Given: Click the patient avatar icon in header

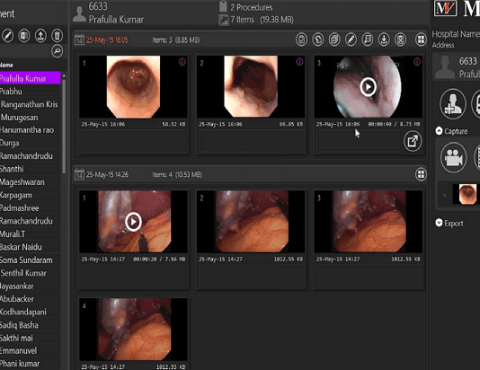Looking at the screenshot, I should coord(79,14).
